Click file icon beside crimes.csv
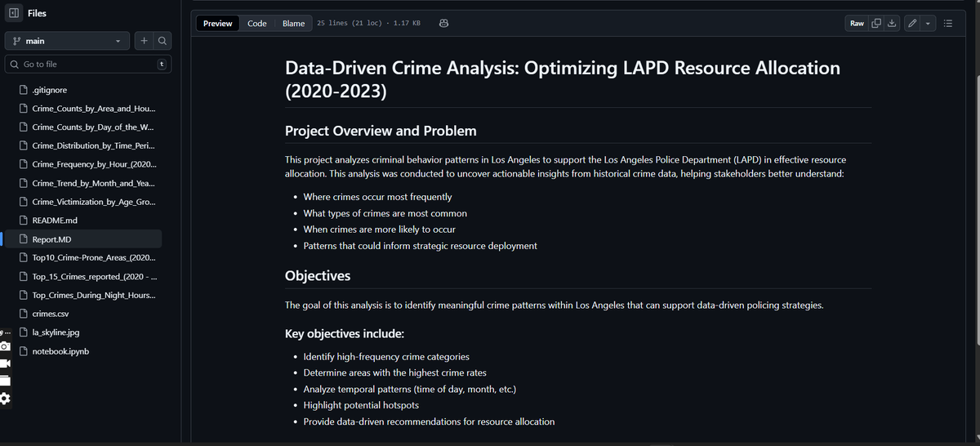 point(24,314)
